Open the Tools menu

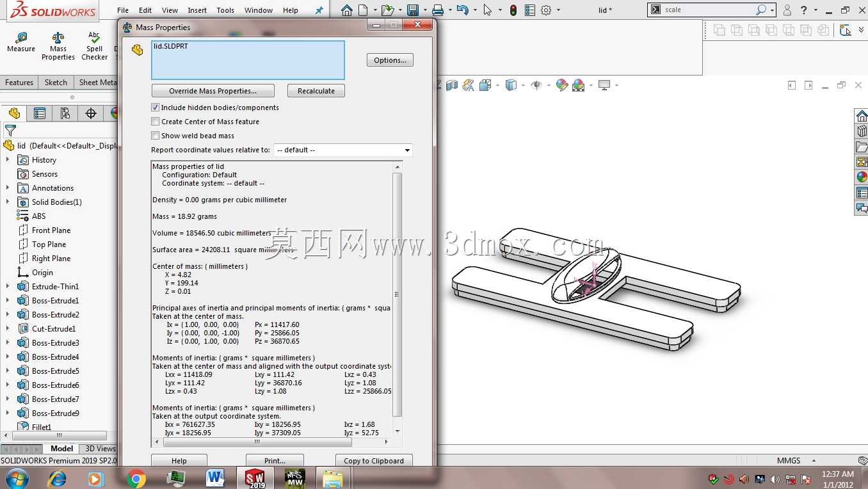click(225, 10)
